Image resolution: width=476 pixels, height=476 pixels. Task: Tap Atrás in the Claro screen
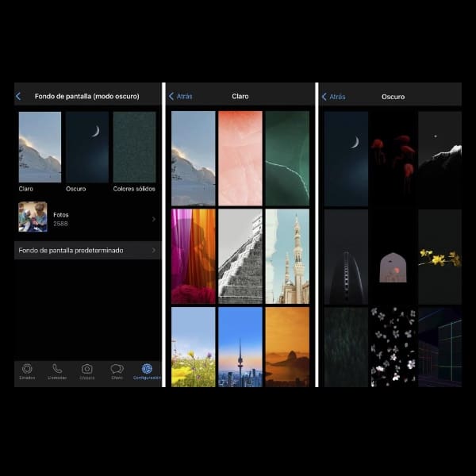(180, 96)
